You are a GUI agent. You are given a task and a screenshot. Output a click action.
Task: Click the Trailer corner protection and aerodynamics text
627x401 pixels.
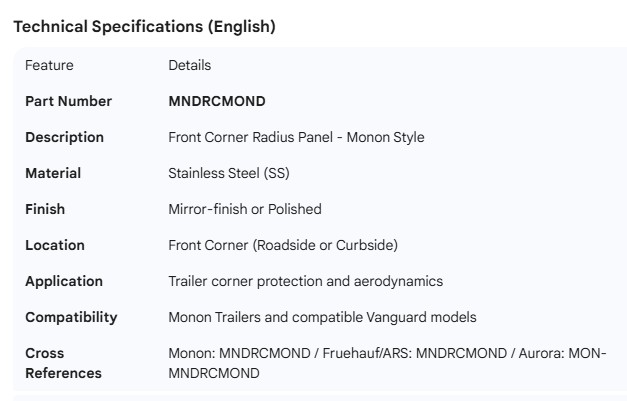(305, 281)
